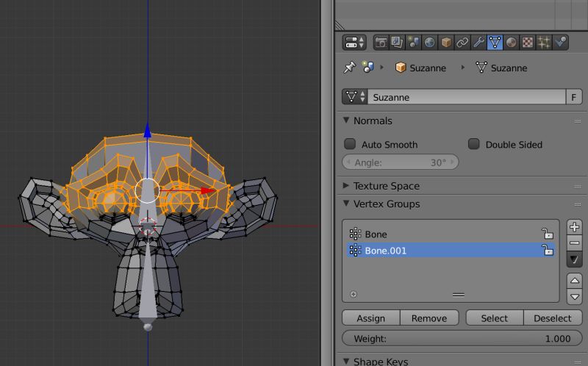Open the Physics properties tab
This screenshot has height=366, width=588.
pyautogui.click(x=560, y=43)
